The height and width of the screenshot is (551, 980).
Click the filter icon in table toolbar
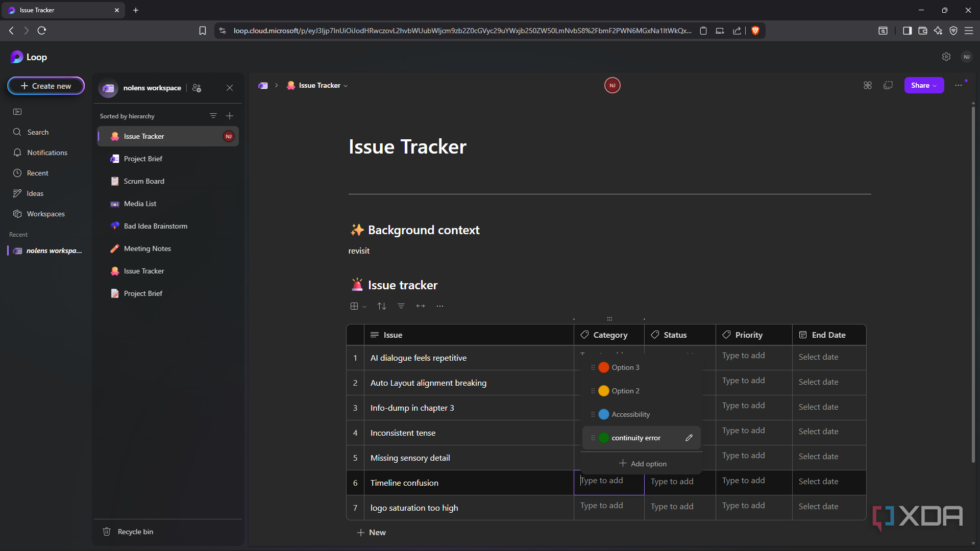pyautogui.click(x=401, y=306)
